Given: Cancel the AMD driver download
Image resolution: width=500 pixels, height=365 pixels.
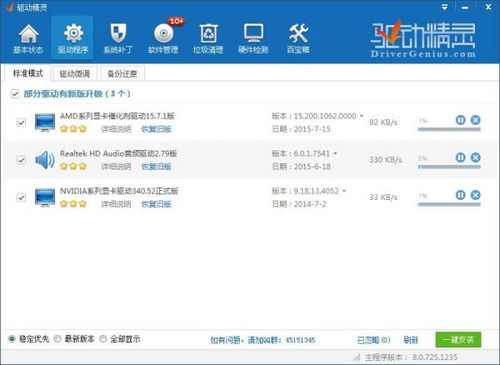Looking at the screenshot, I should pos(476,120).
